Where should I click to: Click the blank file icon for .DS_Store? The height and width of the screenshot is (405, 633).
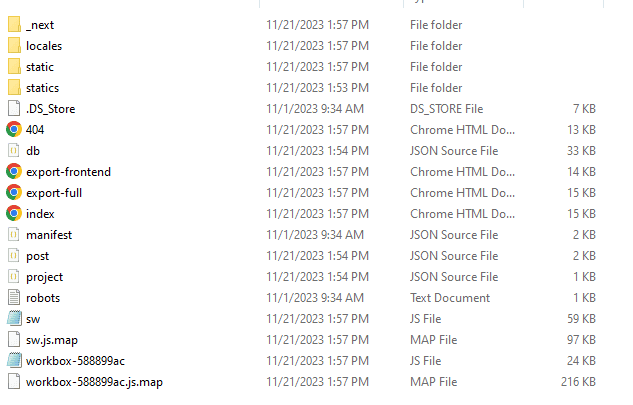[x=14, y=108]
